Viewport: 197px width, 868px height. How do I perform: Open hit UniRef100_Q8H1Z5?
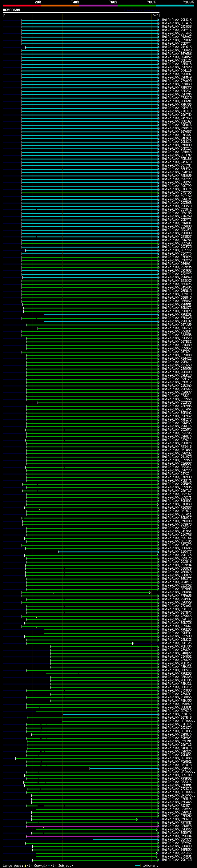click(176, 60)
